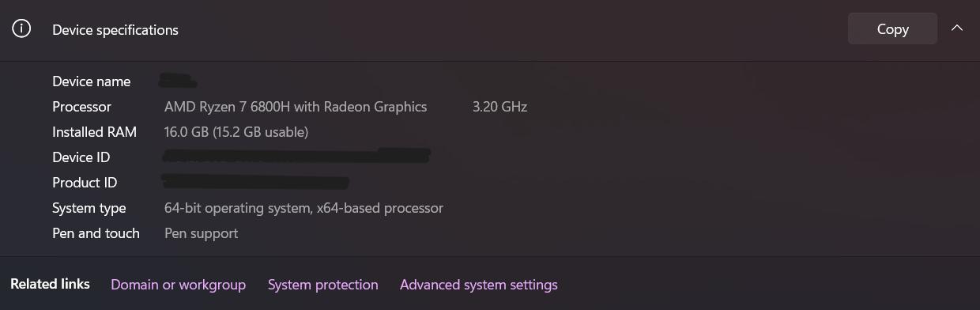
Task: Click the Related links label
Action: coord(50,284)
